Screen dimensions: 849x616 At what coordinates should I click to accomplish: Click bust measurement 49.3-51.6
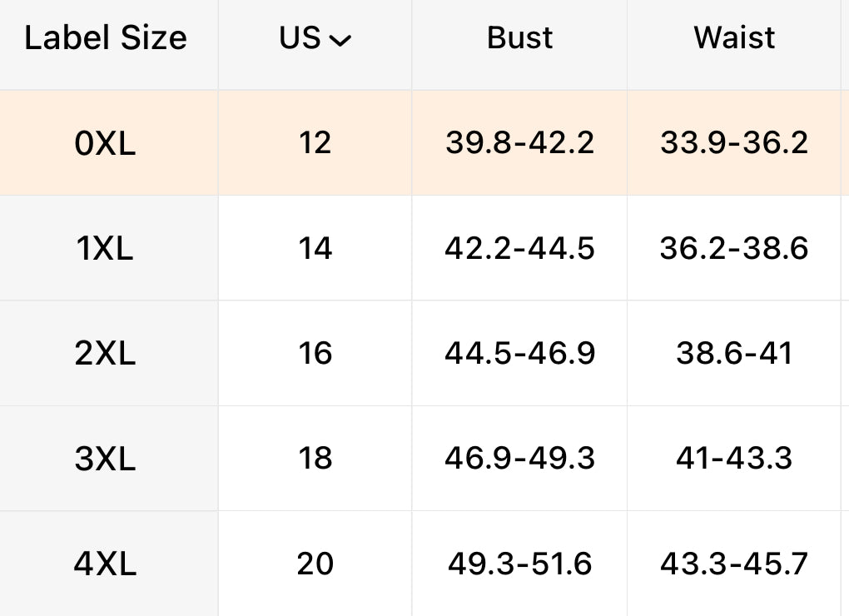[520, 564]
